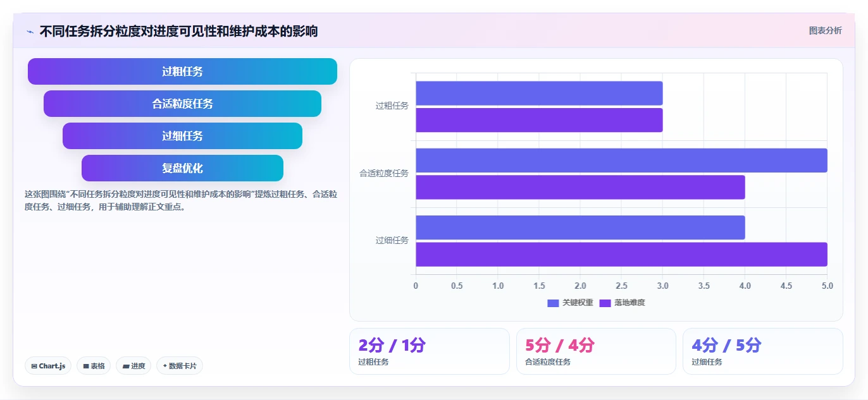Image resolution: width=868 pixels, height=400 pixels.
Task: Select the 过粗任务 funnel stage
Action: [182, 71]
